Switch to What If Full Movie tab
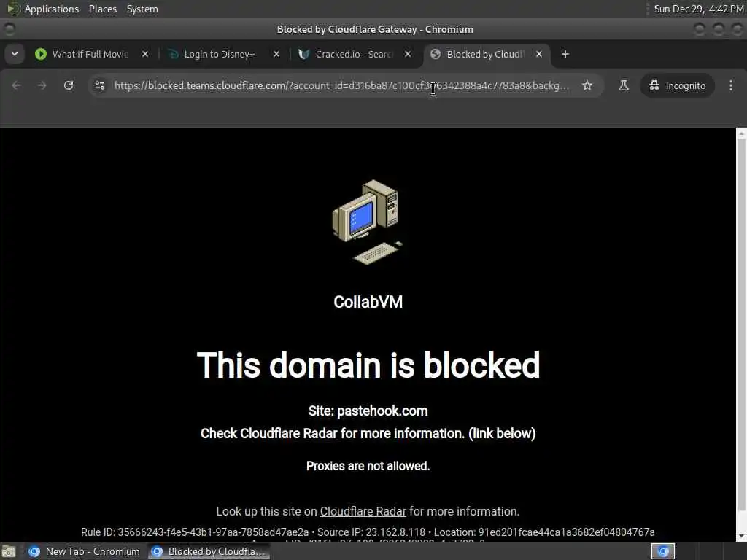This screenshot has height=560, width=747. 90,54
